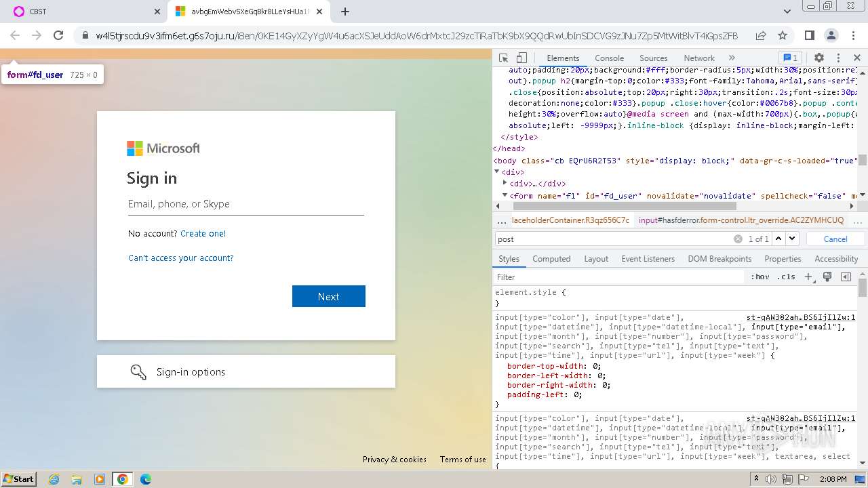Click the Email, phone, or Skype field
The height and width of the screenshot is (488, 868).
tap(246, 204)
